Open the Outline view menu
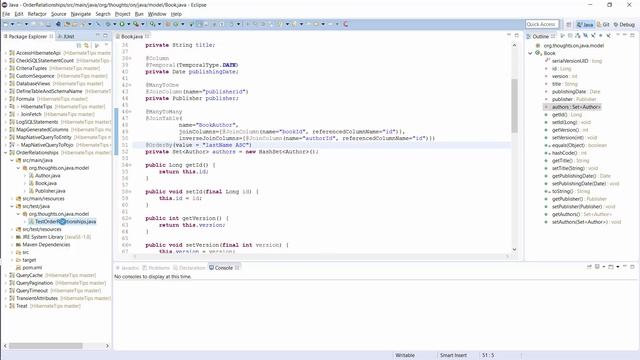Screen dimensions: 640x360 [618, 36]
